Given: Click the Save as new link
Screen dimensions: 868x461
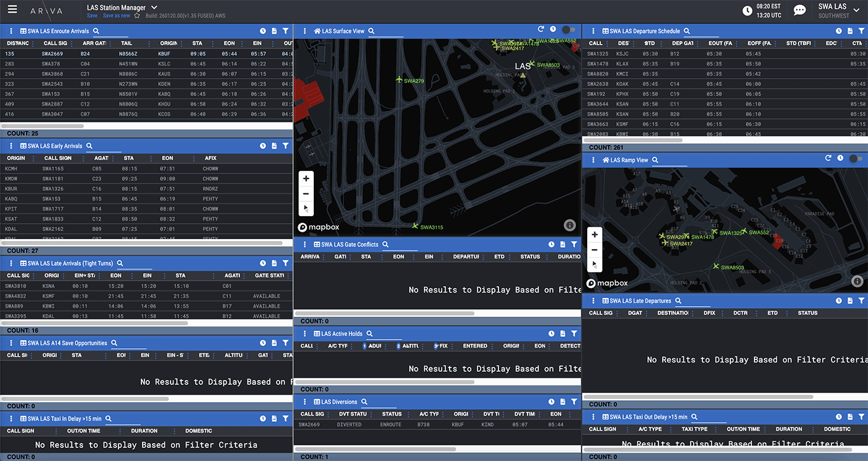Looking at the screenshot, I should [x=117, y=15].
